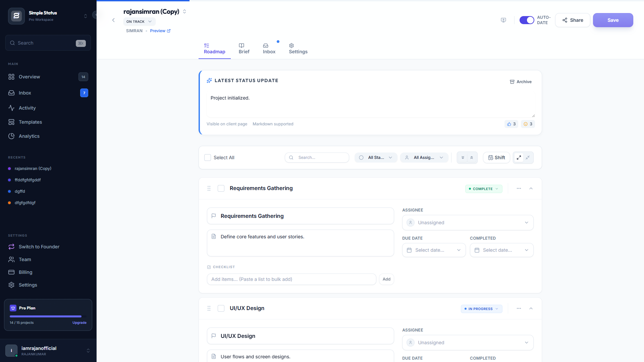Open the three-dot menu on Requirements Gathering
Image resolution: width=644 pixels, height=362 pixels.
point(519,188)
